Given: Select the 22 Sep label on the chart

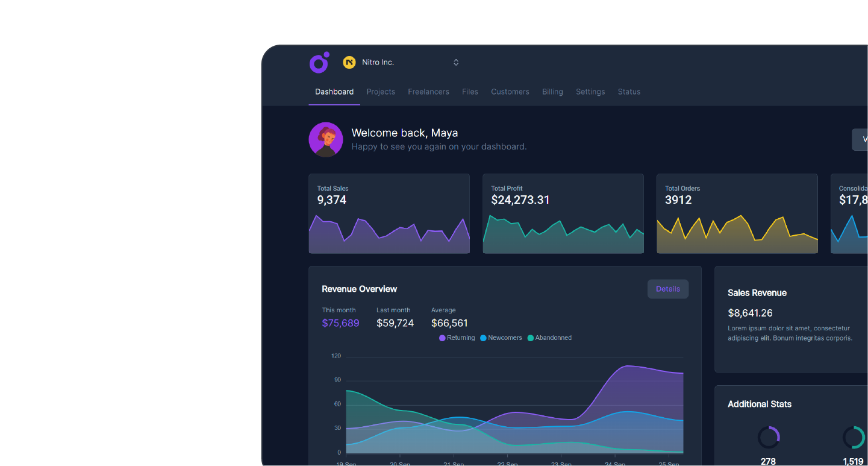Looking at the screenshot, I should pos(507,463).
